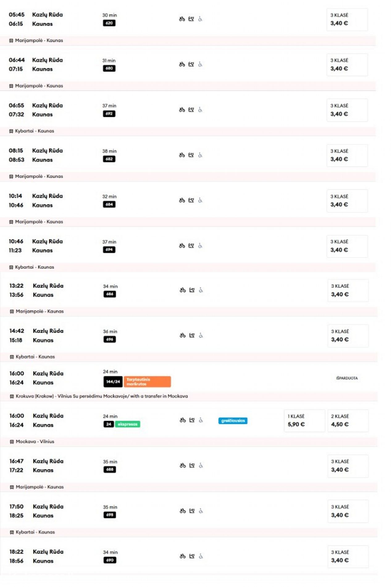The width and height of the screenshot is (392, 587).
Task: Click the bicycle icon for the 08:15 train
Action: click(182, 155)
